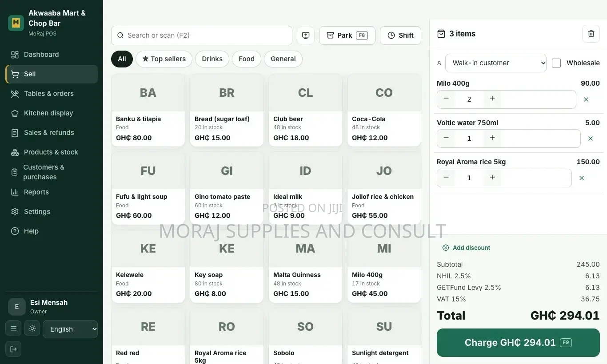Viewport: 607px width, 364px height.
Task: Add Fufu & light soup to cart
Action: coord(148,188)
